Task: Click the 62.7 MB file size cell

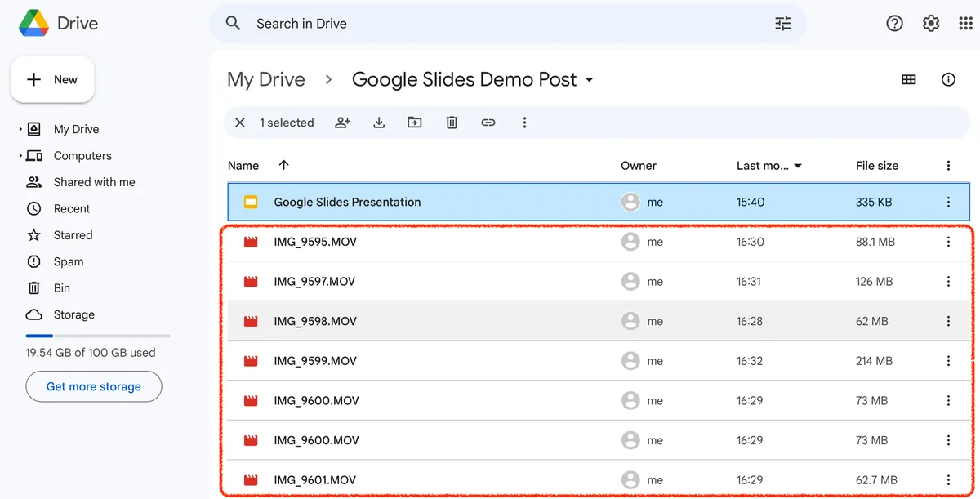Action: pyautogui.click(x=876, y=480)
